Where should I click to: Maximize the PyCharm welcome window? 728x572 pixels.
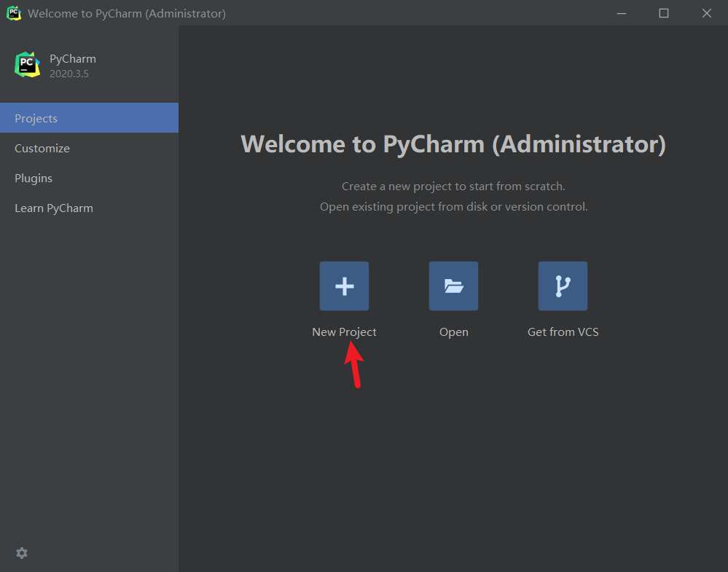click(664, 13)
